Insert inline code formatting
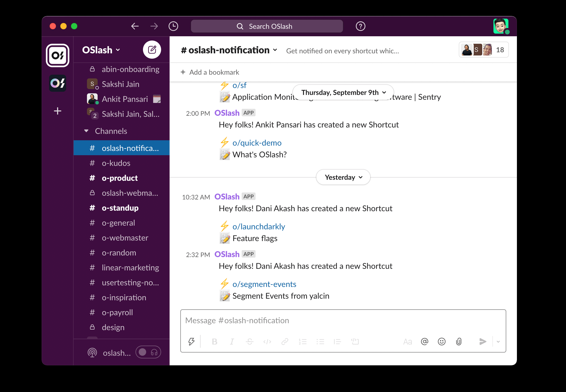 pos(267,342)
